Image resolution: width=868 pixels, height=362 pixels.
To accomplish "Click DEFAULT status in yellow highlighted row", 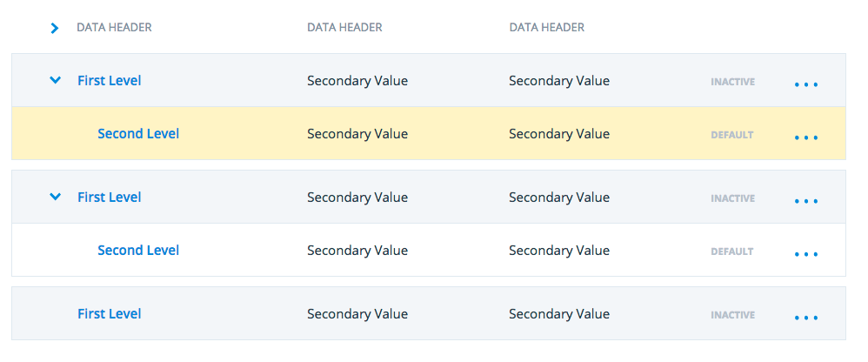I will (x=731, y=135).
